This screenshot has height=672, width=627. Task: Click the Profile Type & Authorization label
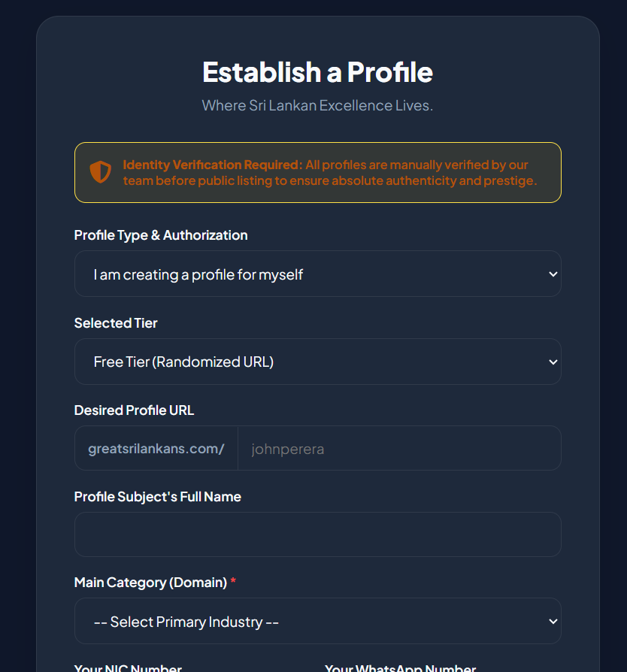(x=161, y=235)
